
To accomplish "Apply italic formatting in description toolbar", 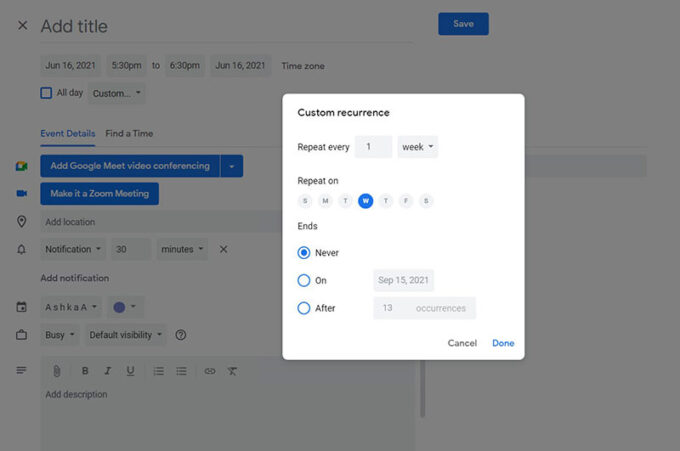I will [108, 371].
